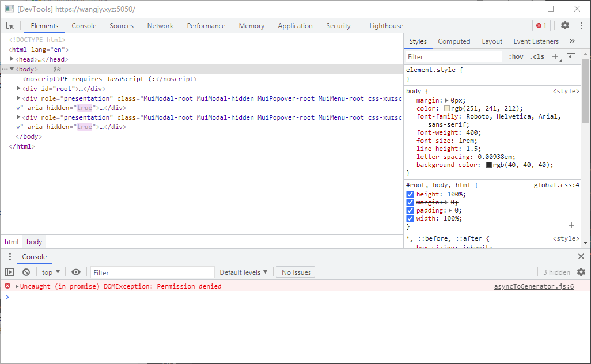
Task: Open color picker for rgb(251, 241, 212)
Action: pyautogui.click(x=447, y=108)
